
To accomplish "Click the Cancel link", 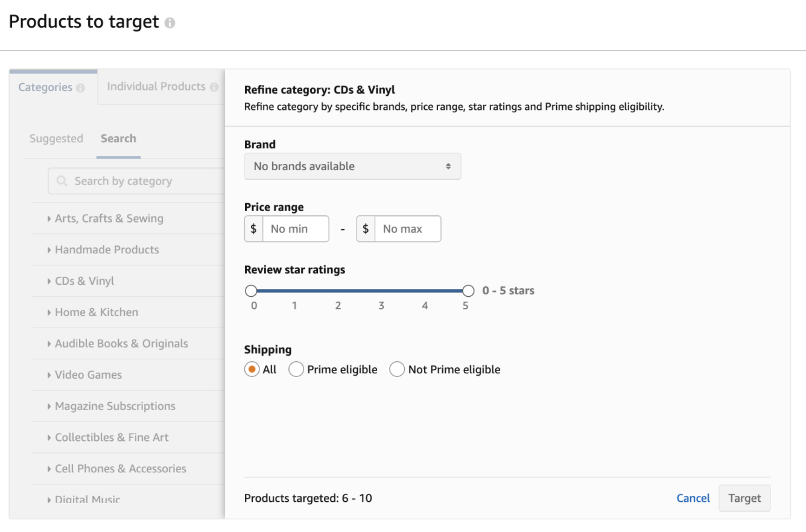I will coord(693,498).
